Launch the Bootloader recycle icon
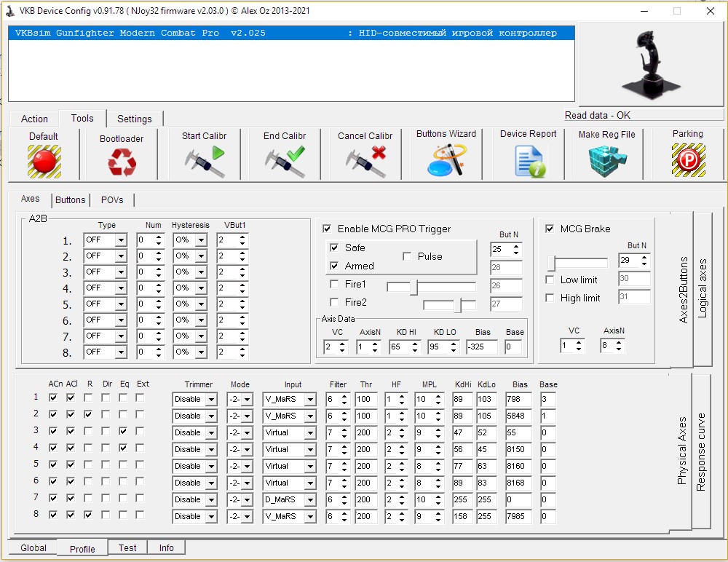The height and width of the screenshot is (562, 728). tap(122, 162)
